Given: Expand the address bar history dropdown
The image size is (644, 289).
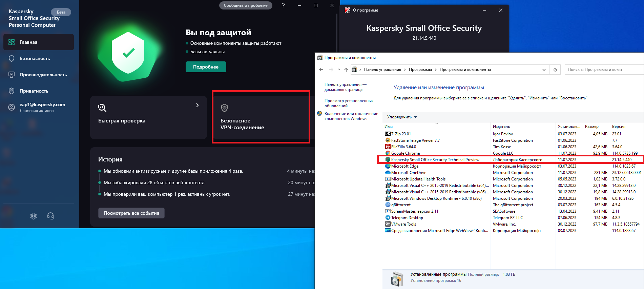Looking at the screenshot, I should (x=544, y=70).
